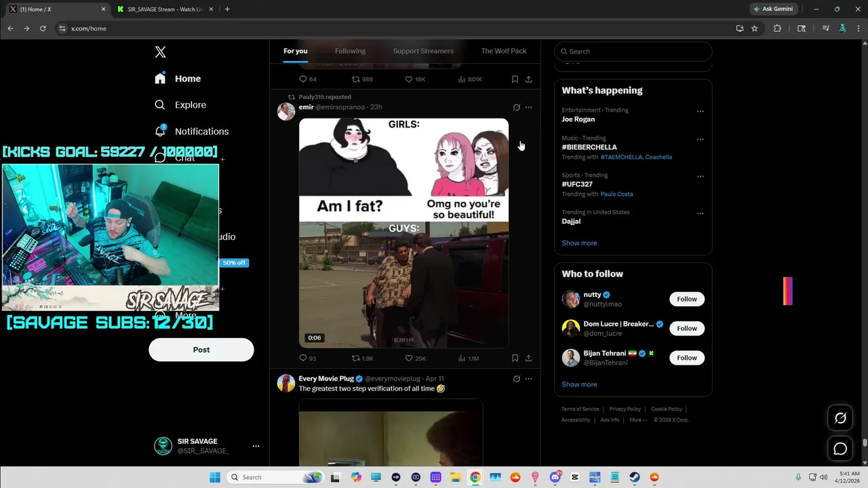Switch to The Wolf Pack tab
This screenshot has height=488, width=868.
point(504,51)
